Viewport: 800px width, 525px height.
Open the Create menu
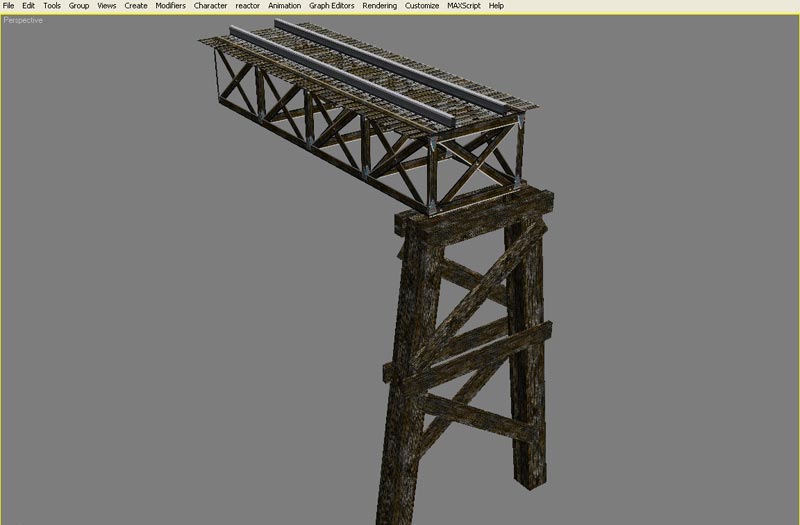pos(136,6)
